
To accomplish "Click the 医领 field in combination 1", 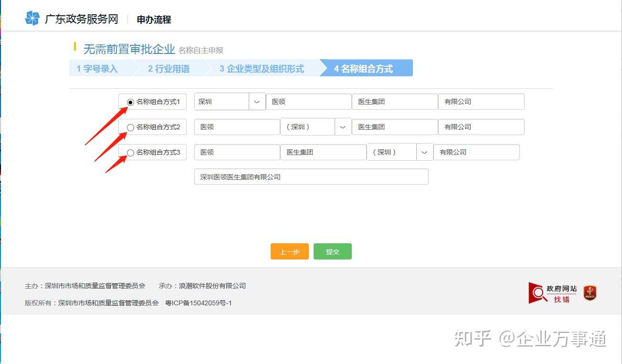I will [309, 102].
